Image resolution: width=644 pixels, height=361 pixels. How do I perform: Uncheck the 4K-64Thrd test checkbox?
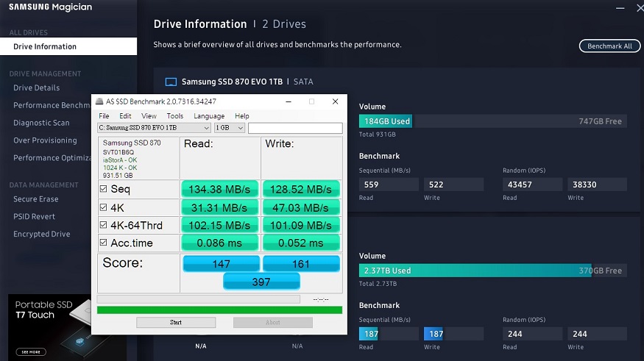coord(104,225)
